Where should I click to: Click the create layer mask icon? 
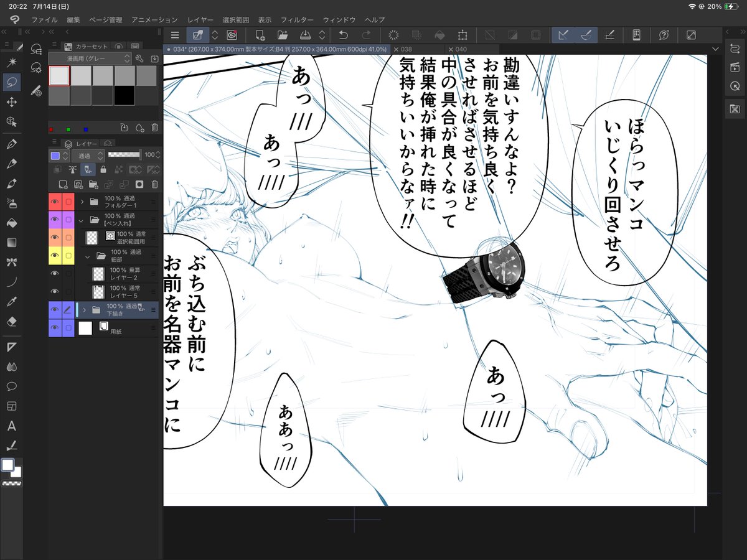pyautogui.click(x=139, y=184)
